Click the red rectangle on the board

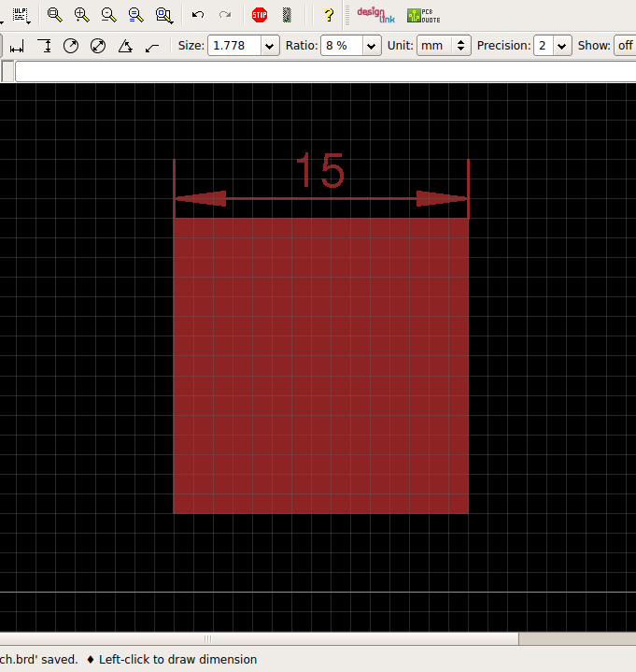(x=320, y=365)
